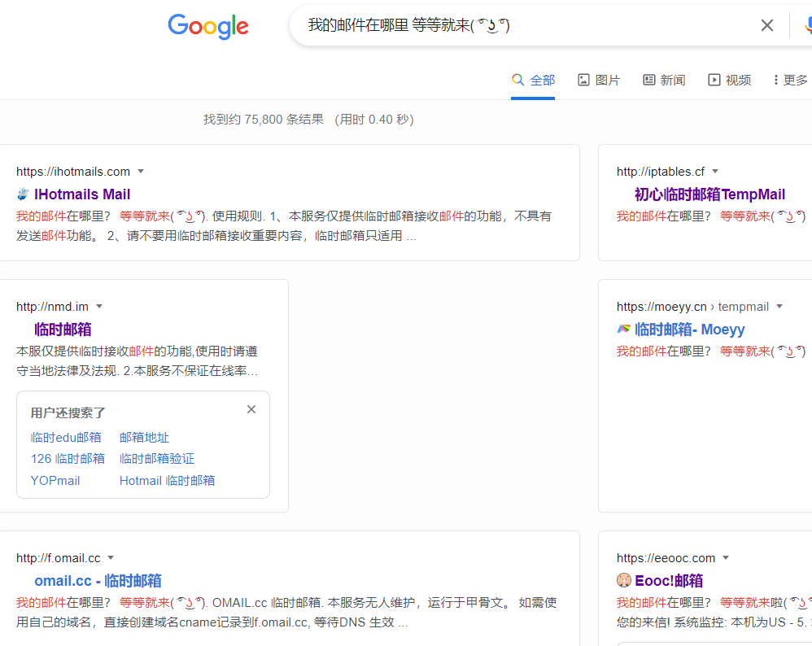Open omail.cc - 临时邮箱 result

click(x=98, y=581)
